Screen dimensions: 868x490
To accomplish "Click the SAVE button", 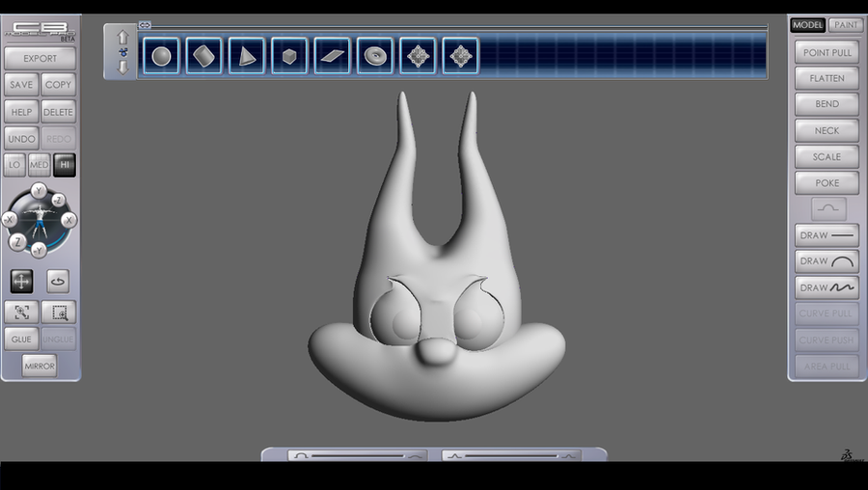I will point(21,85).
